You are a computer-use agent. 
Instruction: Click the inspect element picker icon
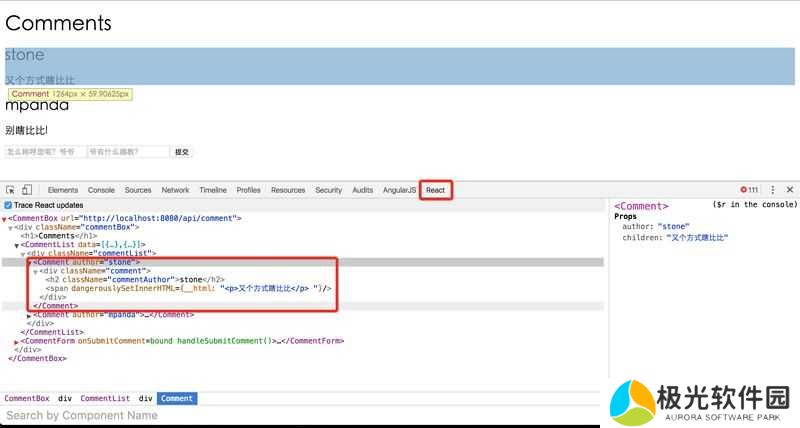pyautogui.click(x=10, y=190)
